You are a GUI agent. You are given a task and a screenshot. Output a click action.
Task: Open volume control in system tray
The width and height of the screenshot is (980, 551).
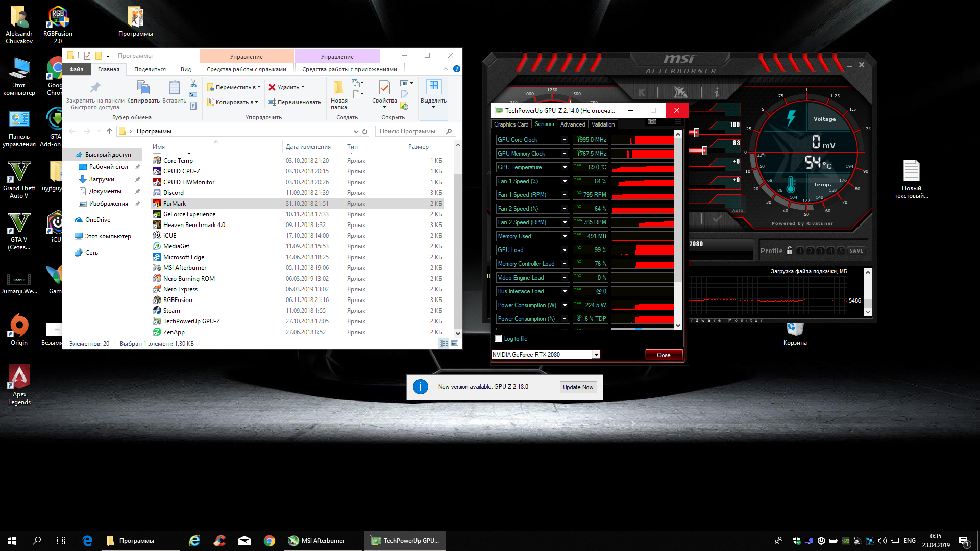(x=883, y=541)
